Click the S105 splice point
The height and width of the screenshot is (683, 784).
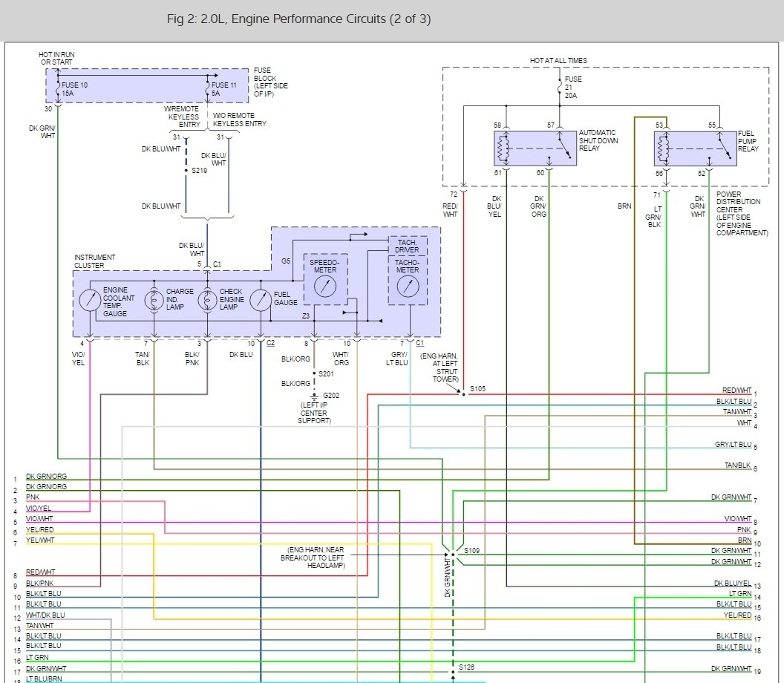click(463, 394)
